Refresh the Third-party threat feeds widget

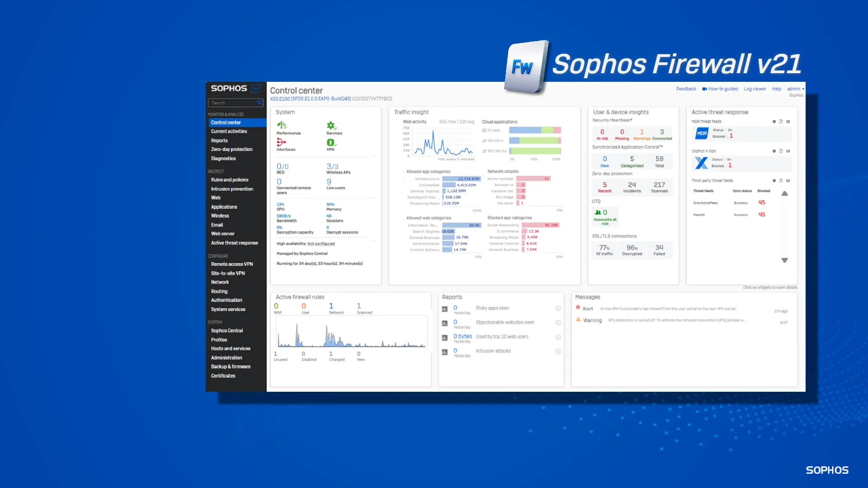coord(788,180)
